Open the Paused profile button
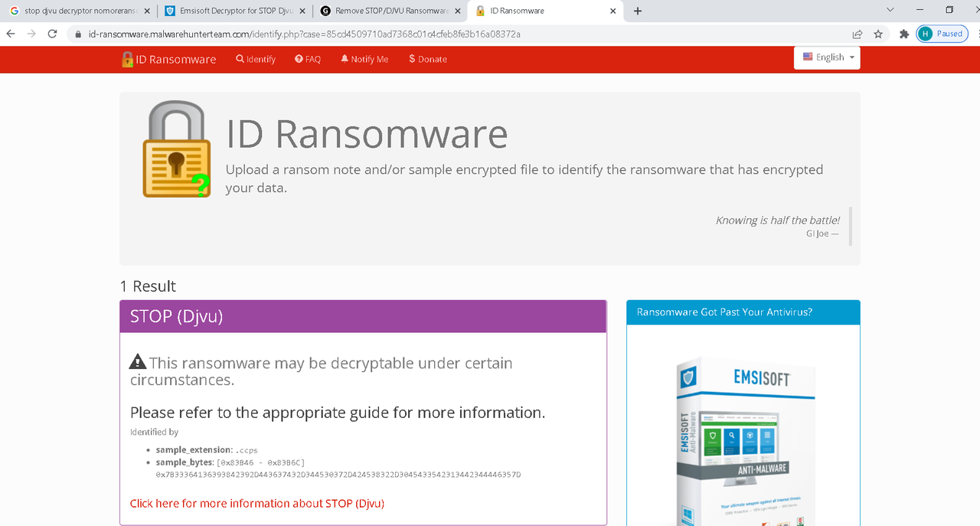The width and height of the screenshot is (980, 526). (x=942, y=34)
